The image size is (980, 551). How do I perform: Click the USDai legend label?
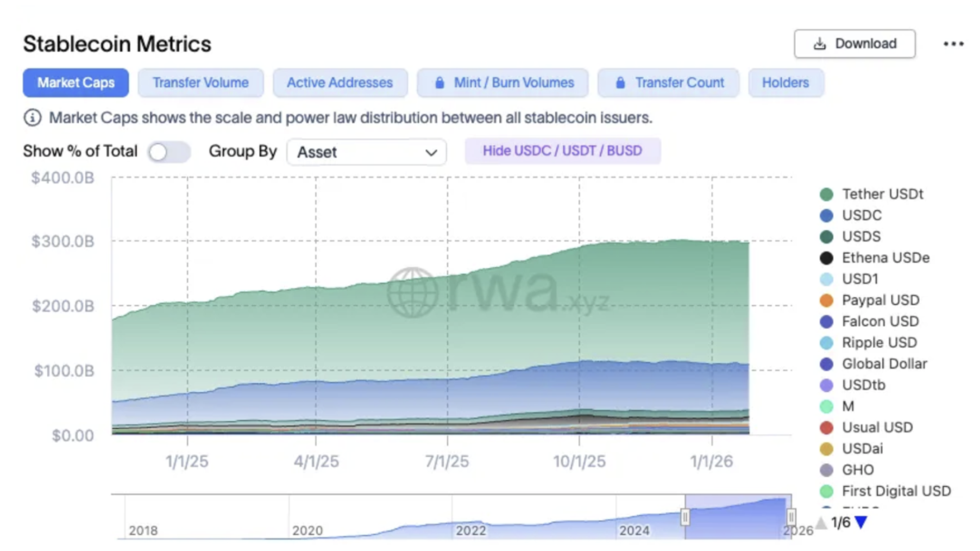coord(862,448)
